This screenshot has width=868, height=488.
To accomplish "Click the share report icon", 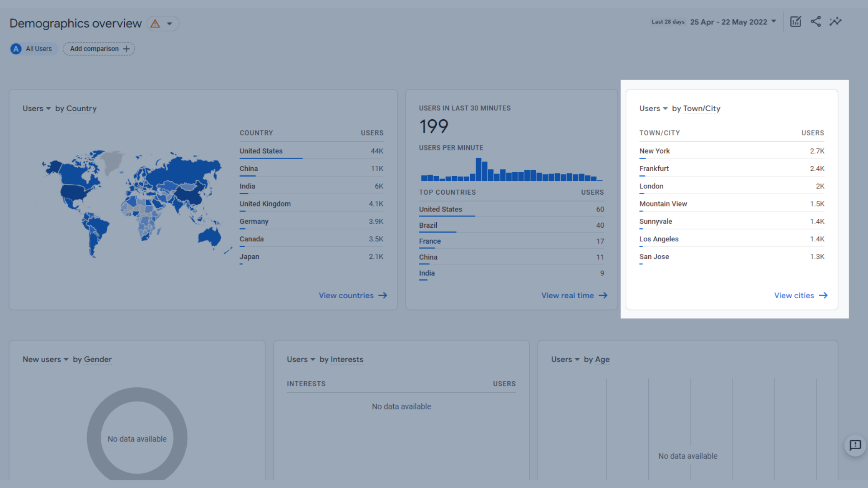I will pyautogui.click(x=816, y=22).
